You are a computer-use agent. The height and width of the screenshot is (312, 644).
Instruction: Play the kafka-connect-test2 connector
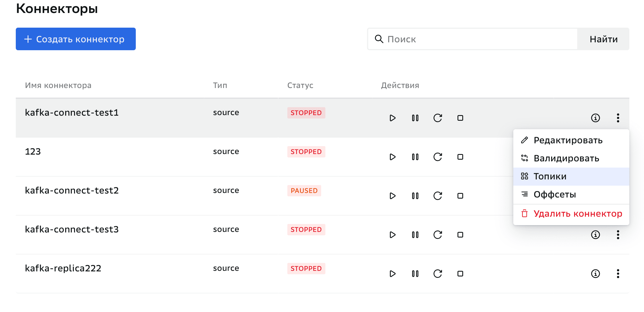(392, 196)
